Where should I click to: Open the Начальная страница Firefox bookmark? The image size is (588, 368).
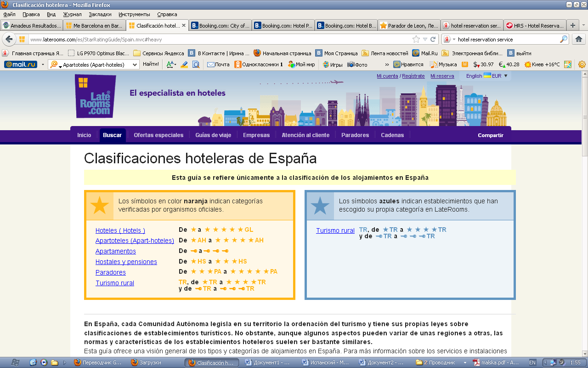pyautogui.click(x=282, y=53)
